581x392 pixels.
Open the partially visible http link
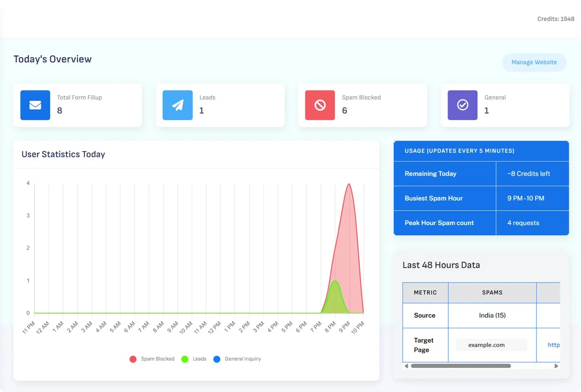pyautogui.click(x=553, y=345)
